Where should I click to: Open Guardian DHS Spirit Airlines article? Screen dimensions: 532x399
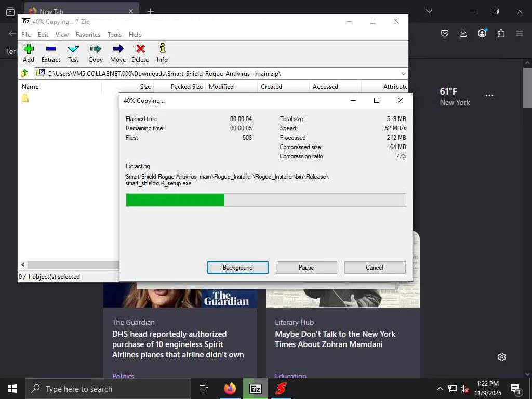point(178,344)
